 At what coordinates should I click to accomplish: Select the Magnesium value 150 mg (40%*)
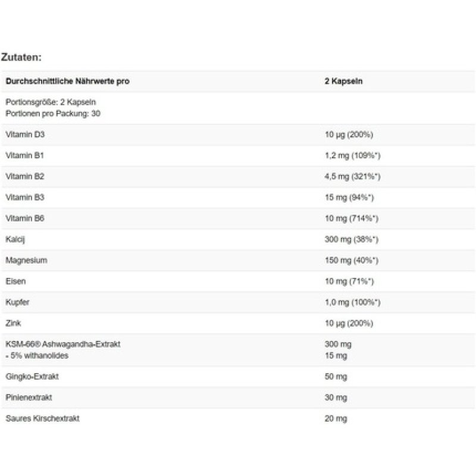350,261
